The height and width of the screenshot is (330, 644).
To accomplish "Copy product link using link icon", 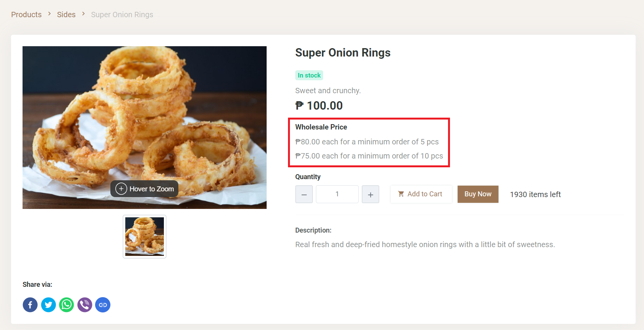I will pos(103,305).
